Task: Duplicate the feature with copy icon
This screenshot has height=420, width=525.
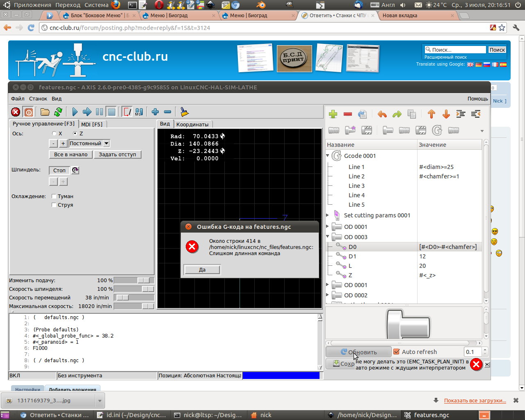Action: tap(412, 114)
